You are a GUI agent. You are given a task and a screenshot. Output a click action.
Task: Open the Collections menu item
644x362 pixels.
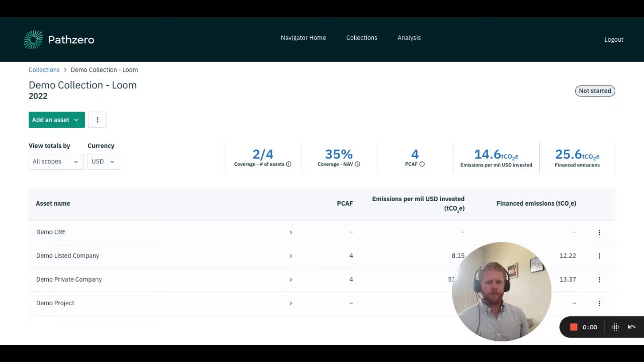[x=362, y=38]
